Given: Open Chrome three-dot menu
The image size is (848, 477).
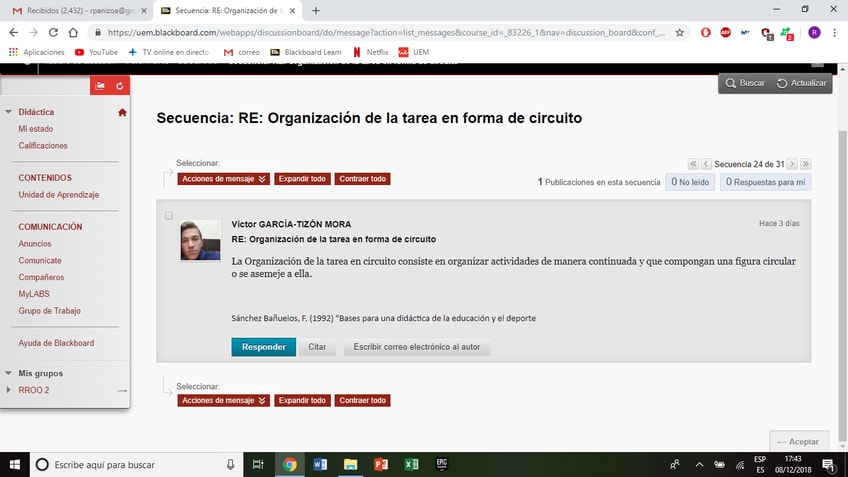Looking at the screenshot, I should (x=834, y=32).
